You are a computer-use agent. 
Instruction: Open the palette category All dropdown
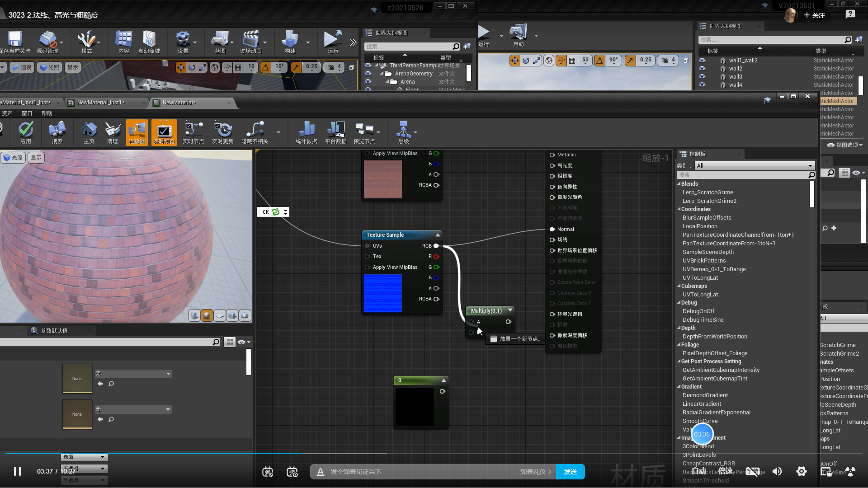pyautogui.click(x=755, y=165)
